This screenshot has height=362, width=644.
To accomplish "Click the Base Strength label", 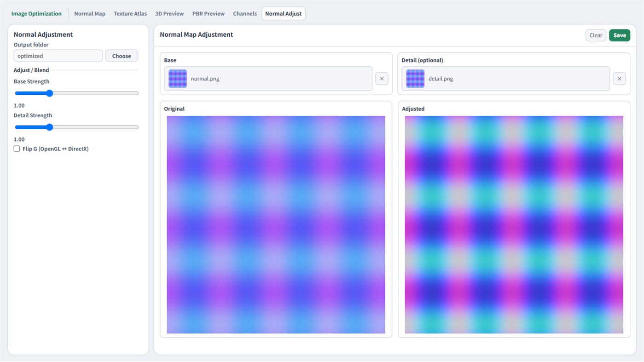I will click(31, 81).
